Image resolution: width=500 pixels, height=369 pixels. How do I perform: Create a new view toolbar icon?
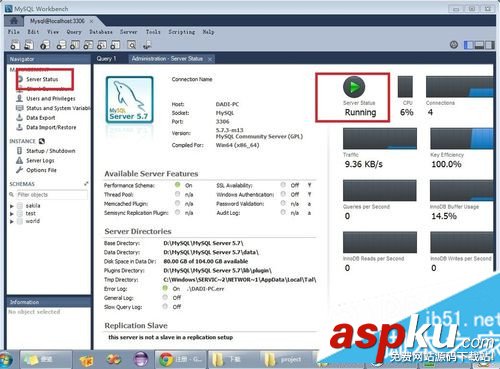tap(88, 45)
